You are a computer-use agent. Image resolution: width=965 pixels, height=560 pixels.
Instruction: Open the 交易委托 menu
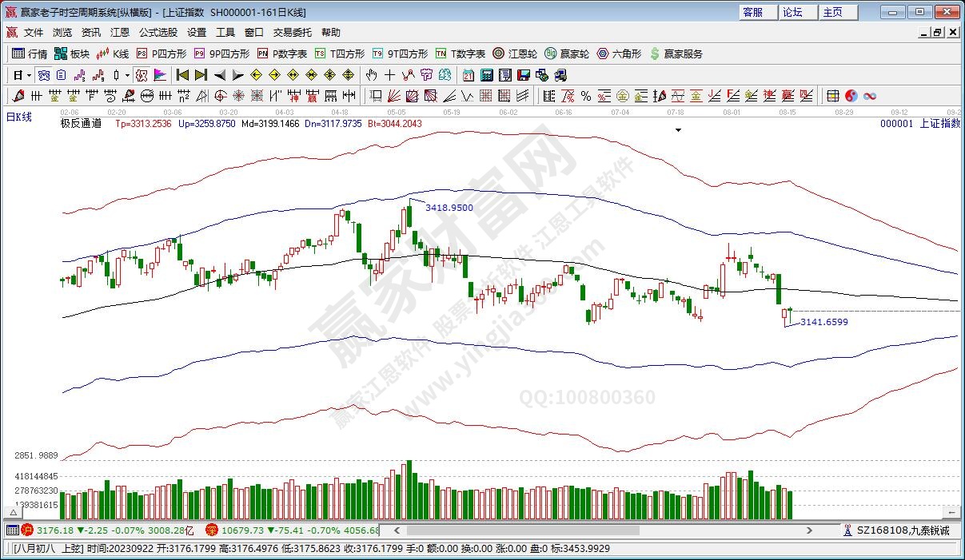[292, 33]
